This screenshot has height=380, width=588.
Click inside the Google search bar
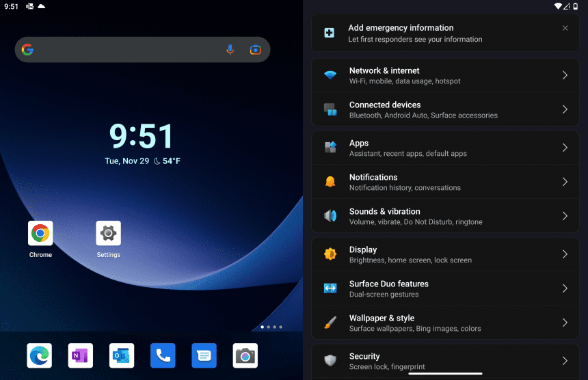point(142,49)
